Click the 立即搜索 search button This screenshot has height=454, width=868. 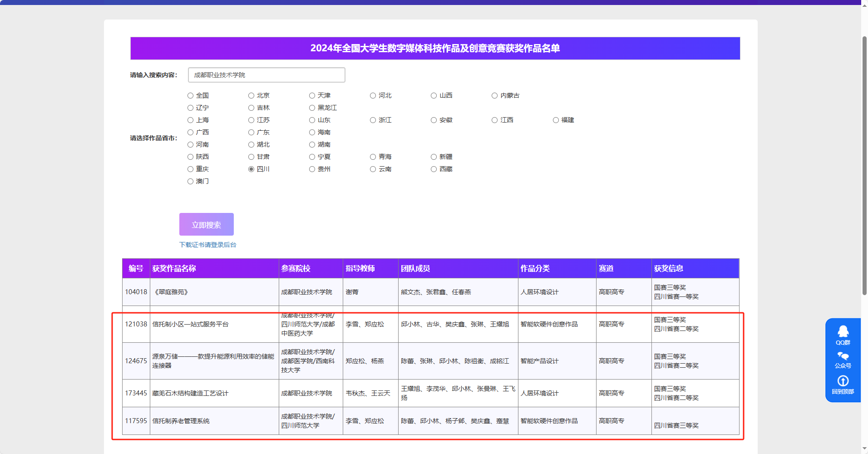pos(207,224)
